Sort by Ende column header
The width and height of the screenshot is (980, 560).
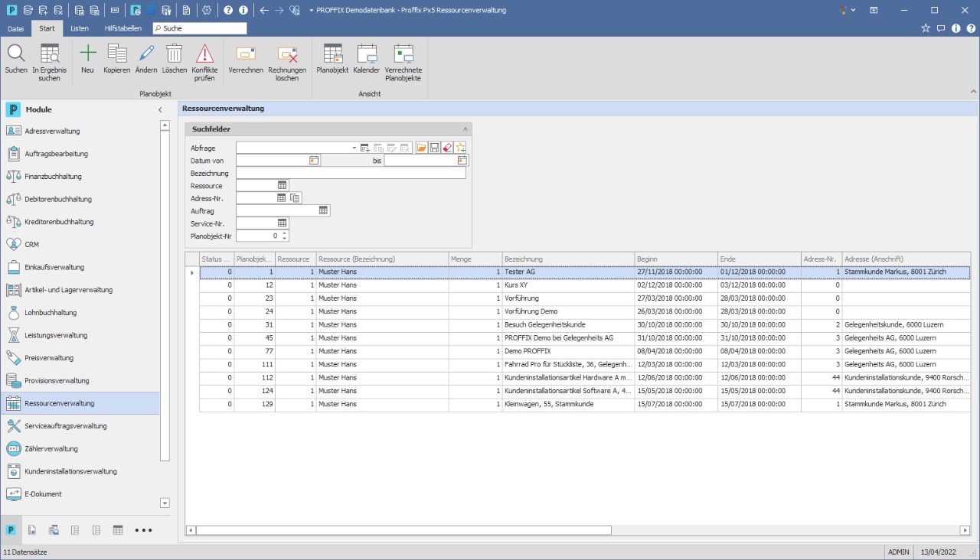(759, 259)
